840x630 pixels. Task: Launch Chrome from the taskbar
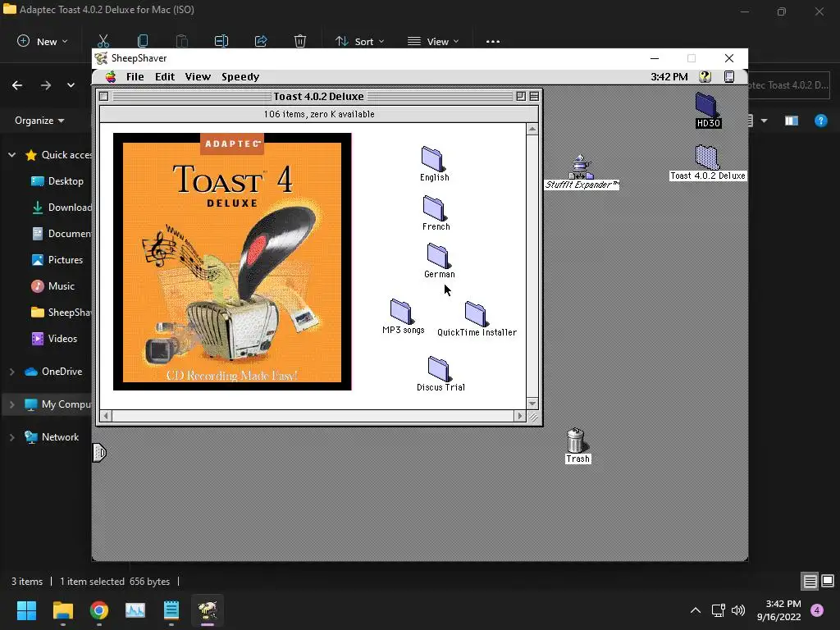click(x=99, y=610)
